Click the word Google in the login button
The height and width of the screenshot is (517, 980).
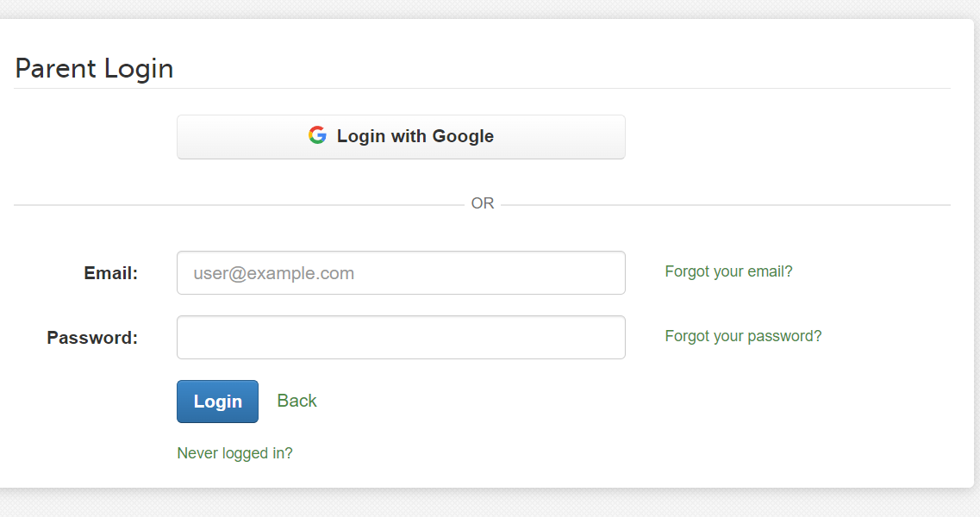(x=463, y=137)
